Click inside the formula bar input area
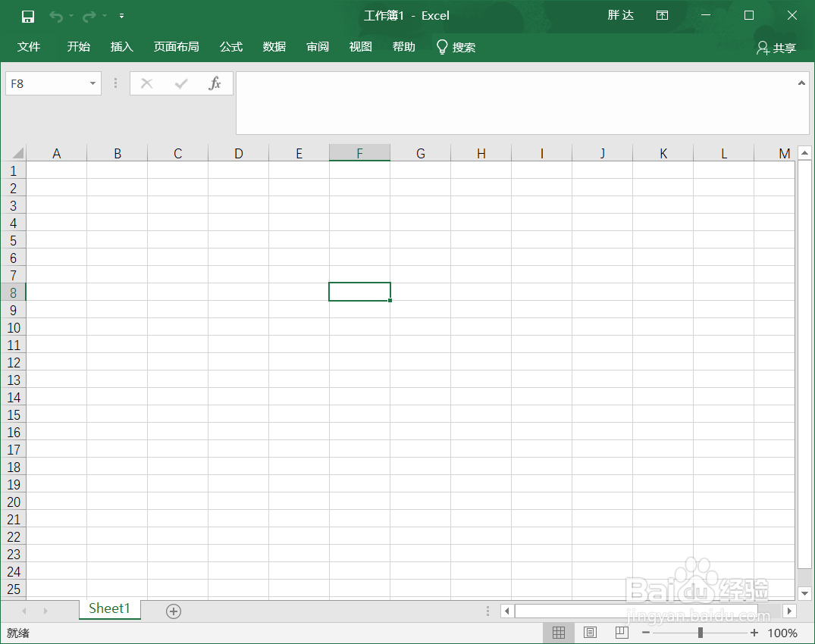The height and width of the screenshot is (644, 815). [516, 103]
